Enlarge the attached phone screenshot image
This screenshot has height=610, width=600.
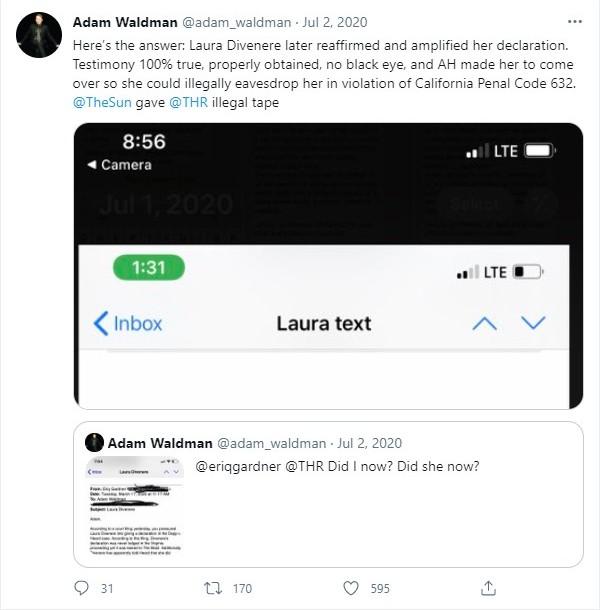pyautogui.click(x=328, y=266)
